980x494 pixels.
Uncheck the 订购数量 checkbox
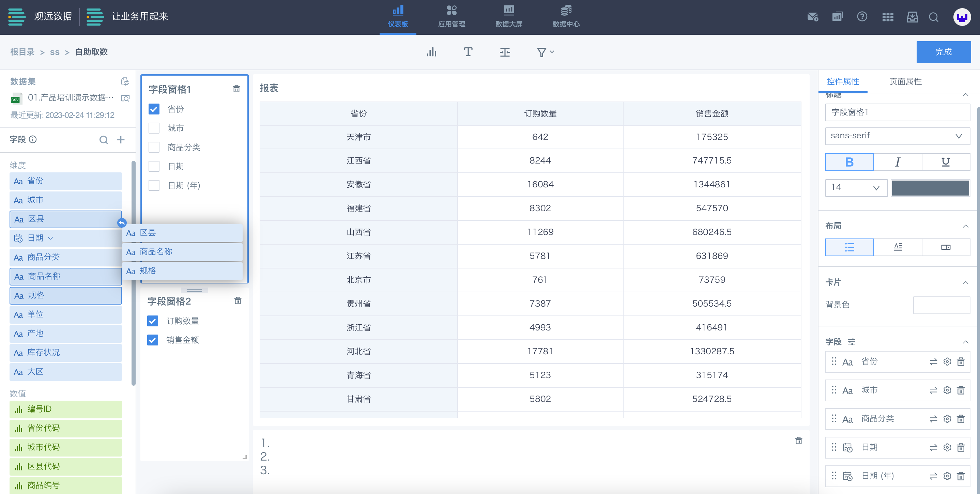153,321
